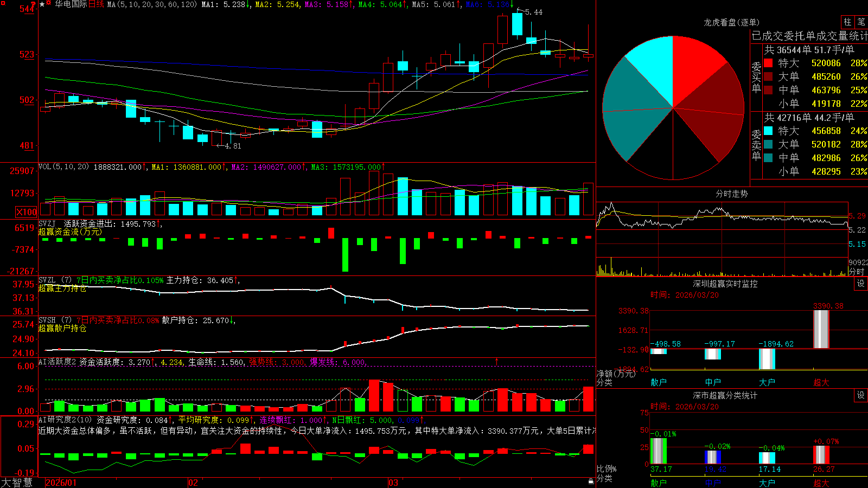Click the MA2: 5.254 value in header
Screen dimensions: 868x488
277,4
